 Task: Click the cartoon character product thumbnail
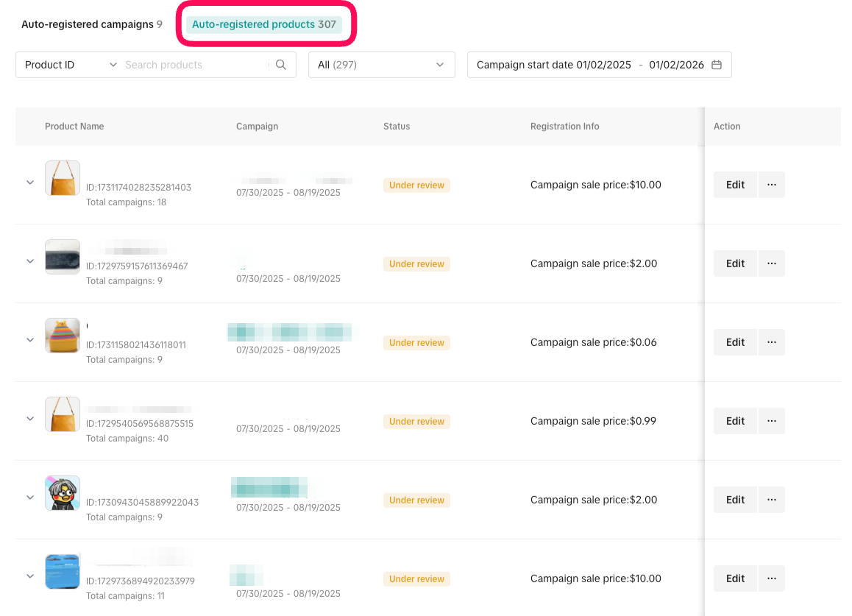click(63, 493)
